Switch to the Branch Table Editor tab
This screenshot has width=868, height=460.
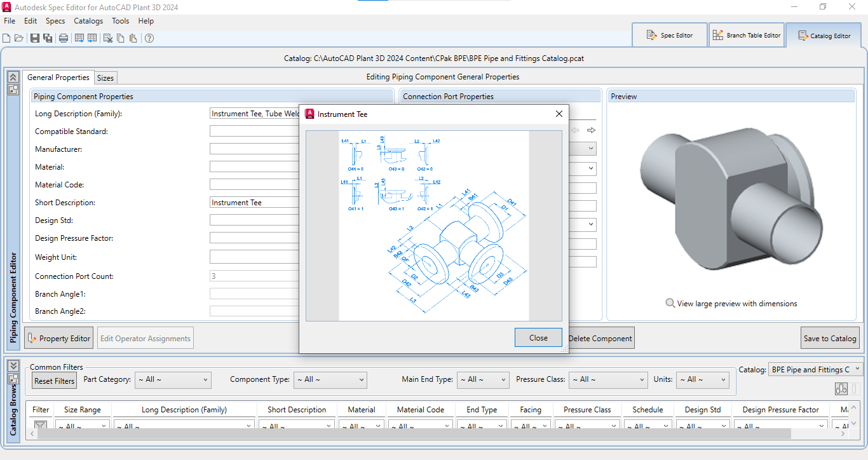(x=747, y=35)
